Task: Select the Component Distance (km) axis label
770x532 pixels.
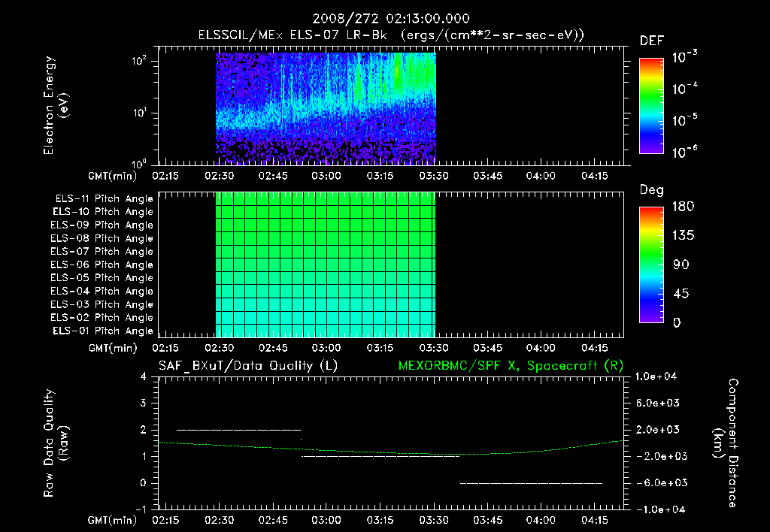Action: [x=726, y=443]
